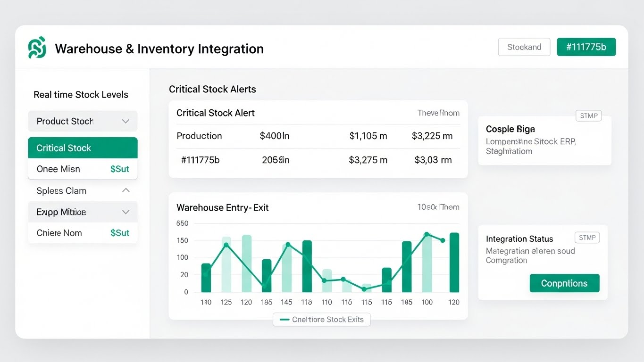
Task: Open the 10s0kThem link on Warehouse Entry-Exit
Action: coord(439,206)
